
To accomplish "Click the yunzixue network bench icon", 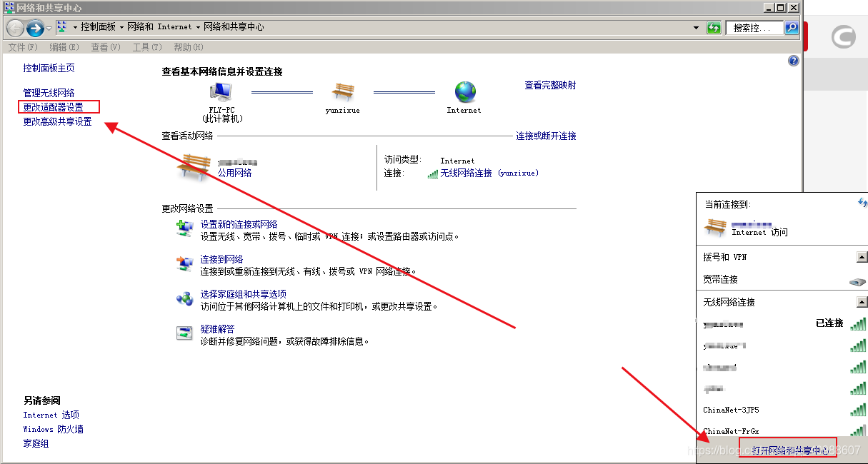I will (x=342, y=91).
